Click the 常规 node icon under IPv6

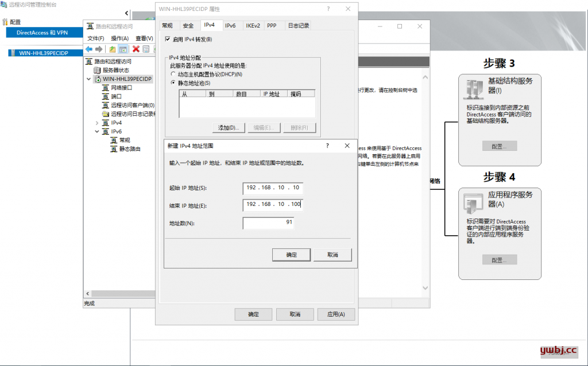click(x=114, y=140)
